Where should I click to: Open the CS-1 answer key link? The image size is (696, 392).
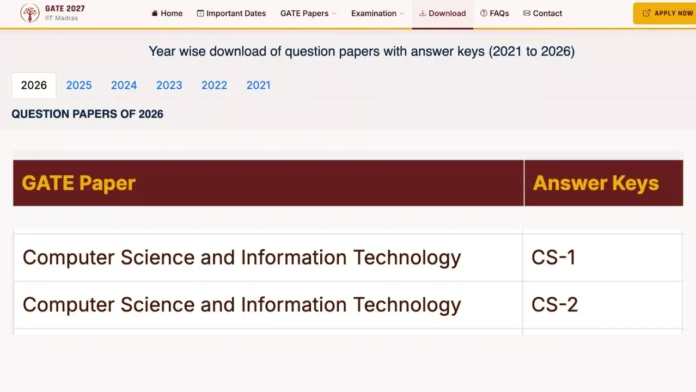point(554,257)
